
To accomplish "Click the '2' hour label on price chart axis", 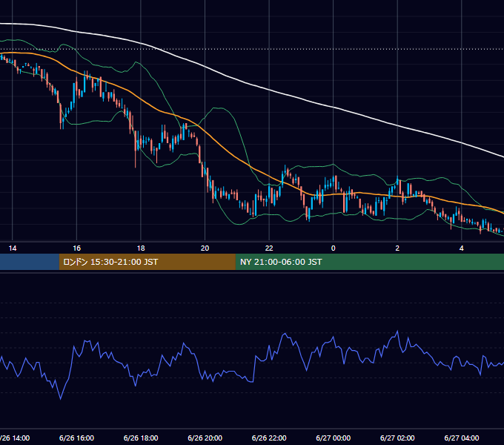I will tap(397, 248).
